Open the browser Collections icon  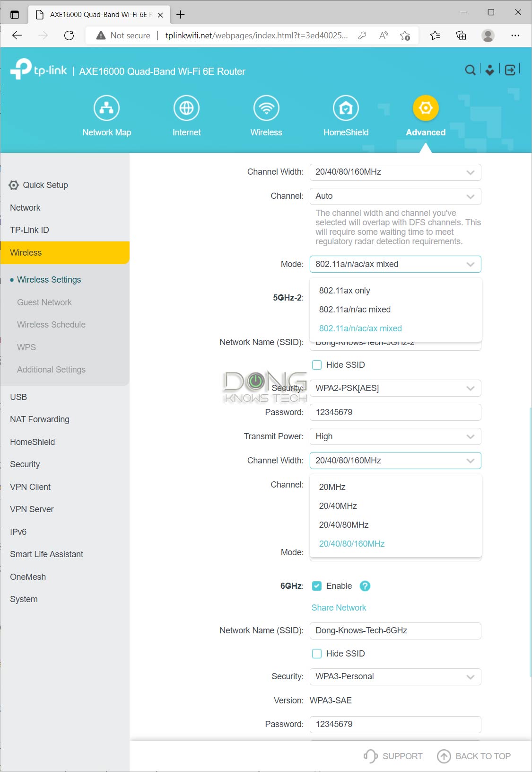(461, 35)
